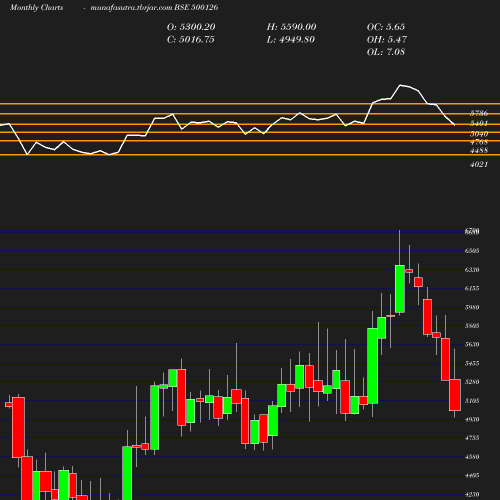Select the low value 'L: 4949.80'

pyautogui.click(x=291, y=39)
